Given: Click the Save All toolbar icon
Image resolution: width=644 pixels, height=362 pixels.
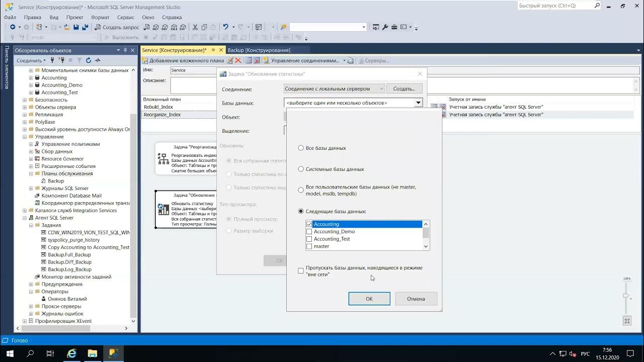Looking at the screenshot, I should (x=85, y=27).
